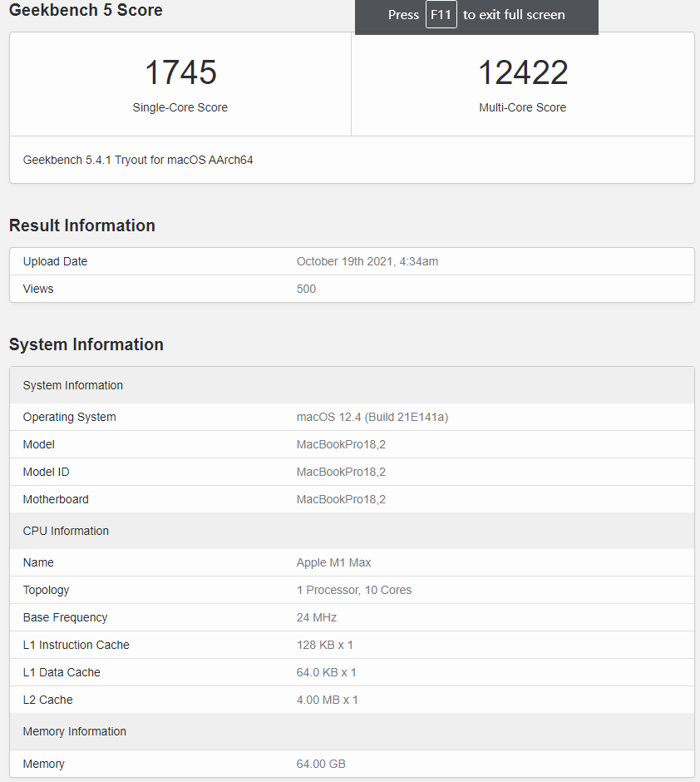Click the upload date October 19th 2021 value
Viewport: 700px width, 782px height.
(x=367, y=261)
